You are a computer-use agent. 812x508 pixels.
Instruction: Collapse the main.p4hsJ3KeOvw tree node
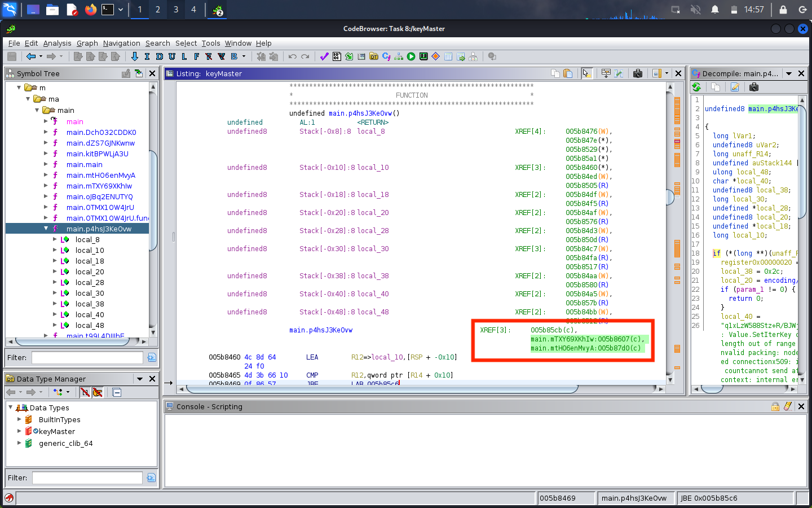click(46, 229)
